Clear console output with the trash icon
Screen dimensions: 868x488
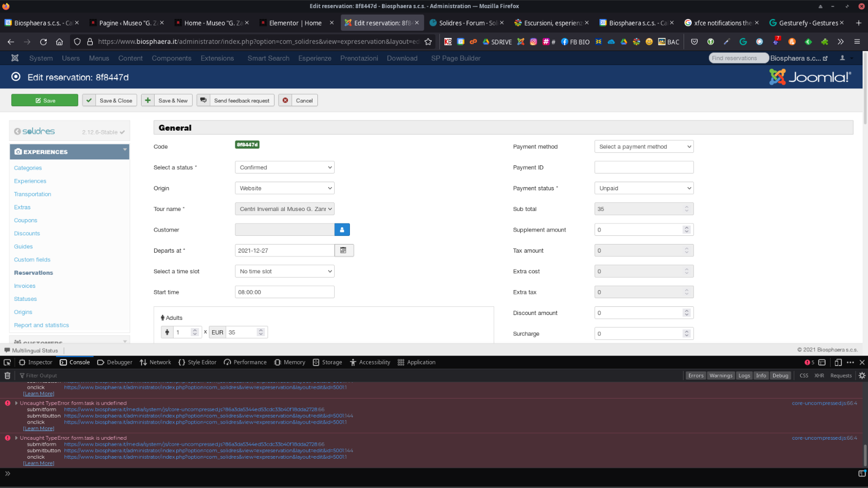(8, 375)
